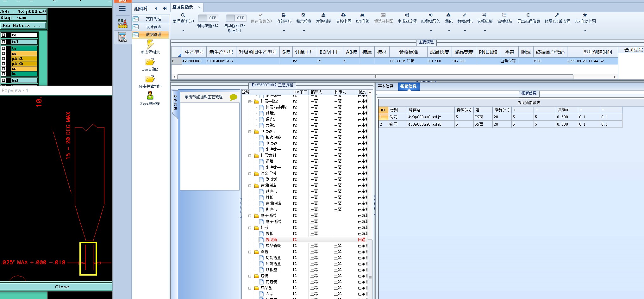The image size is (644, 299).
Task: Toggle the 启动修改(E) OFF switch
Action: pos(236,18)
